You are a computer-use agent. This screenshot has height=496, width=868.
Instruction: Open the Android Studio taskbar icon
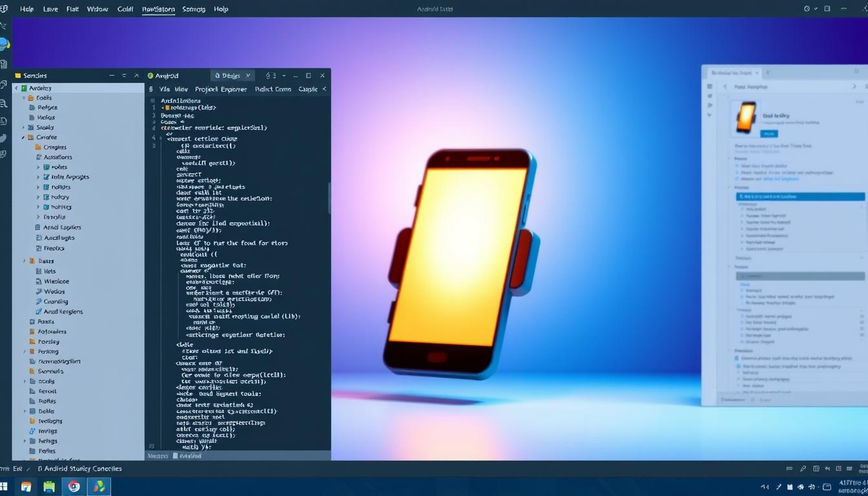pos(99,486)
